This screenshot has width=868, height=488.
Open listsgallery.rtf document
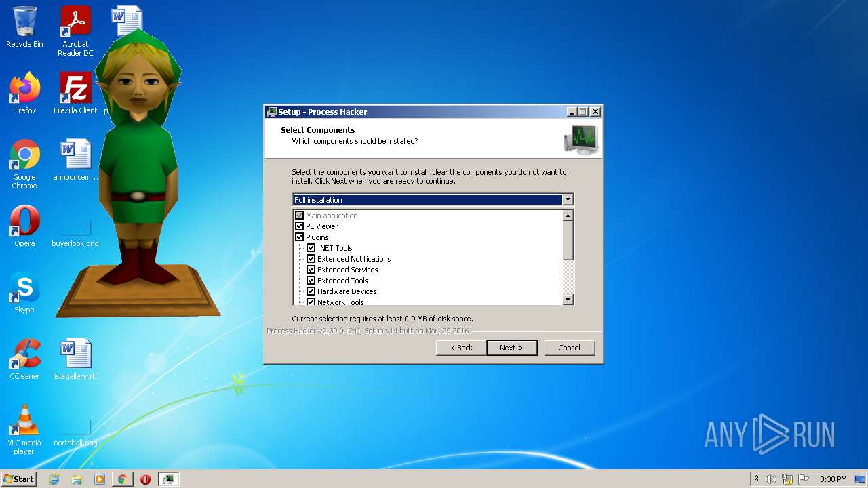tap(75, 359)
